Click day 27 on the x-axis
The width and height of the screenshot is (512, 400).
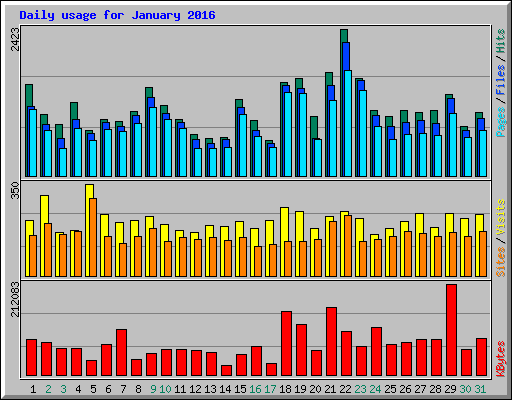pyautogui.click(x=420, y=389)
